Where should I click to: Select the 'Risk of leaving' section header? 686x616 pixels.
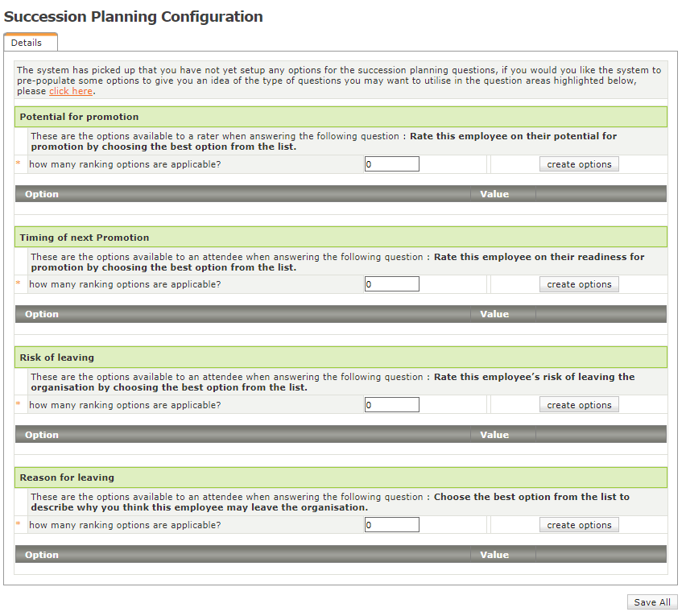(56, 358)
